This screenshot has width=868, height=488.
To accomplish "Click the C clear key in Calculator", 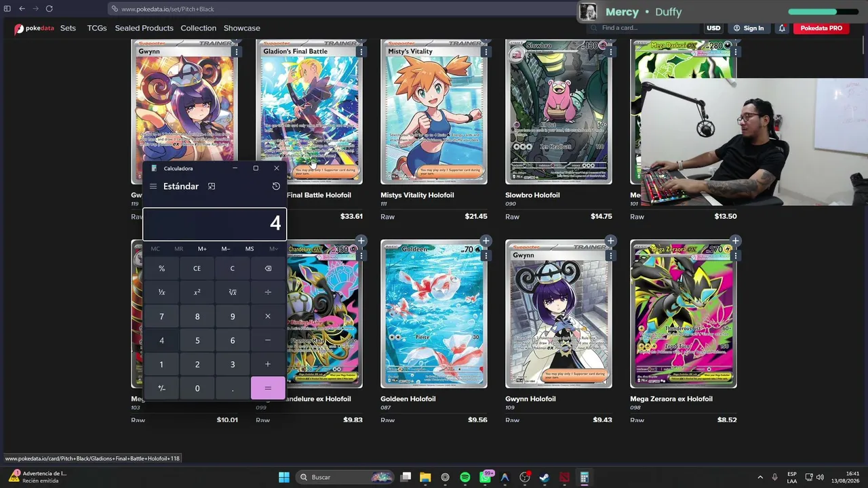I will click(233, 268).
